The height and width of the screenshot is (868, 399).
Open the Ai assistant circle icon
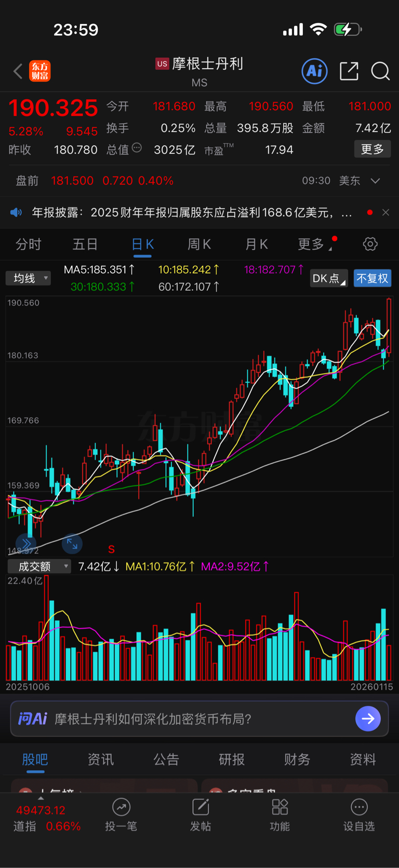[315, 71]
